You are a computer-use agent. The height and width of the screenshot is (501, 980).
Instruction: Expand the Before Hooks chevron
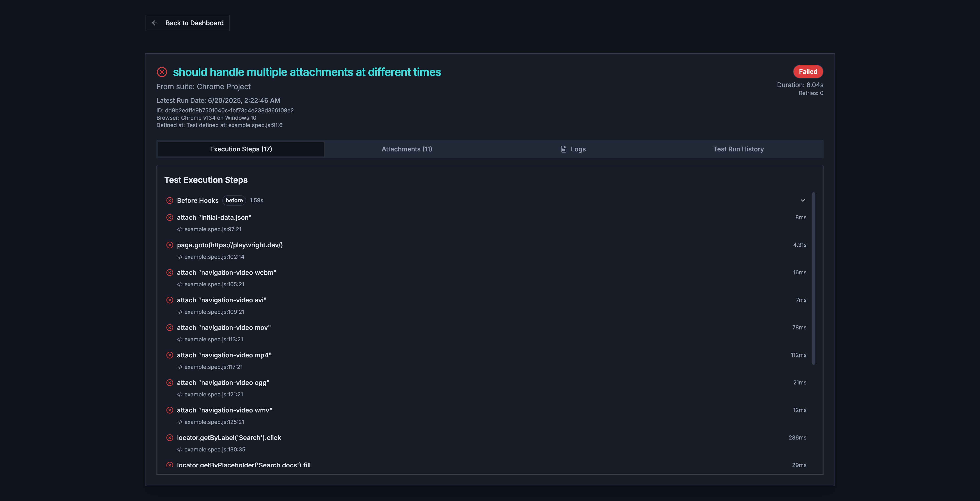(802, 200)
